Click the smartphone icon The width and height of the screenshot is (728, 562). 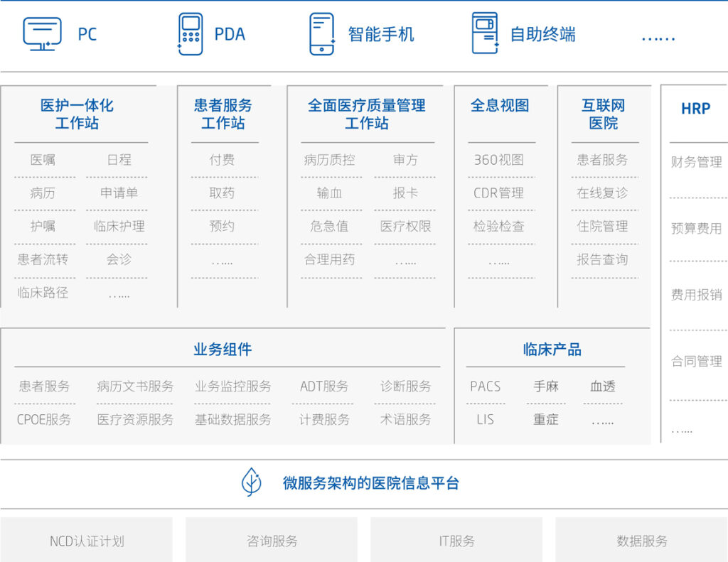(321, 33)
